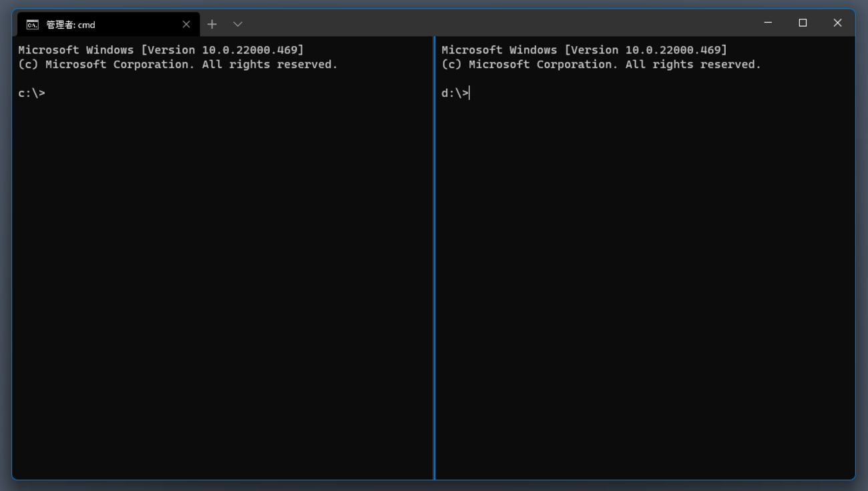Click the Microsoft Windows version line in right pane
Image resolution: width=868 pixels, height=491 pixels.
click(584, 50)
